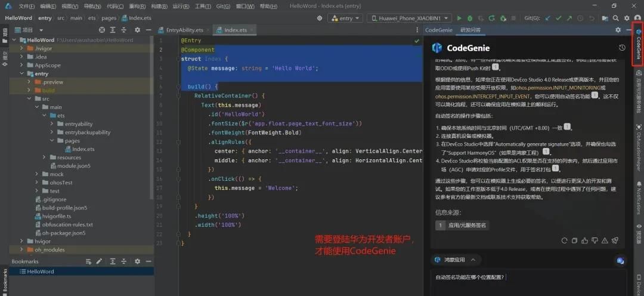This screenshot has width=644, height=296.
Task: Report answer with warning triangle icon
Action: pyautogui.click(x=605, y=240)
